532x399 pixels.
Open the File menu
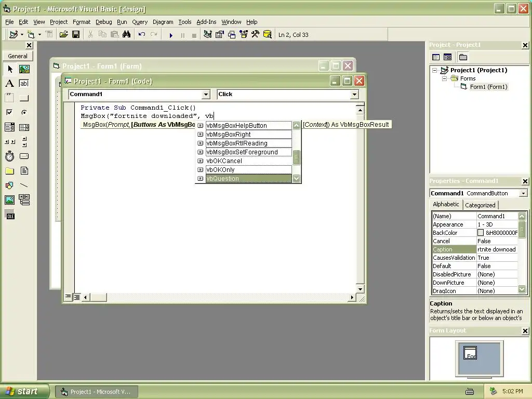tap(9, 22)
